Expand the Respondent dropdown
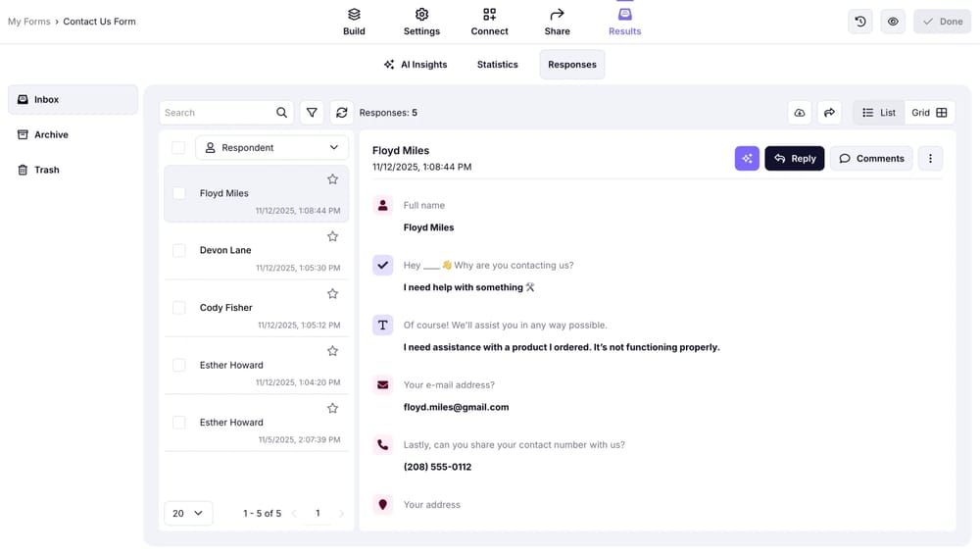 [272, 148]
